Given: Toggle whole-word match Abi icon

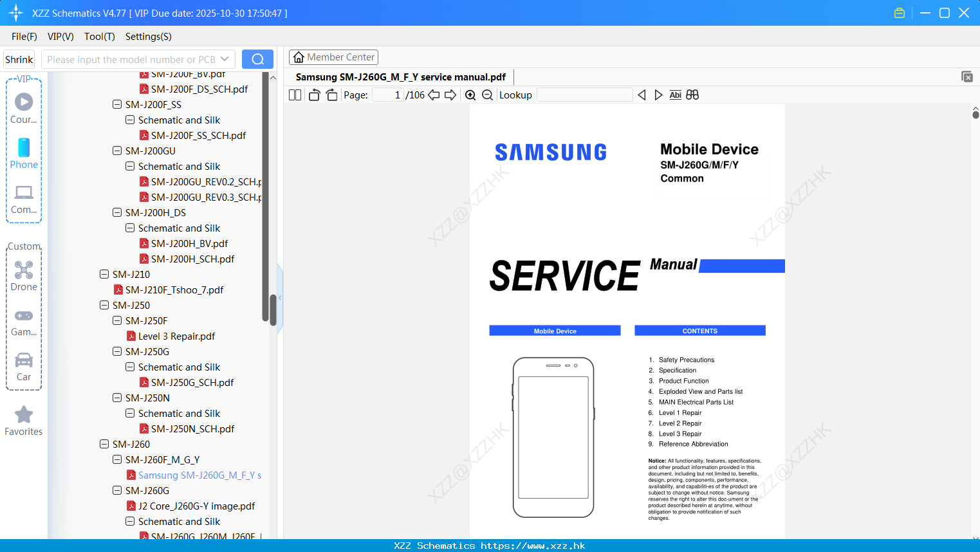Looking at the screenshot, I should (675, 95).
